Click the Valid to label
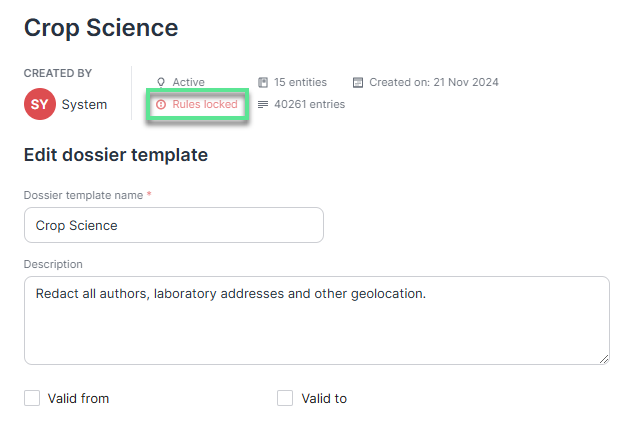 tap(324, 399)
